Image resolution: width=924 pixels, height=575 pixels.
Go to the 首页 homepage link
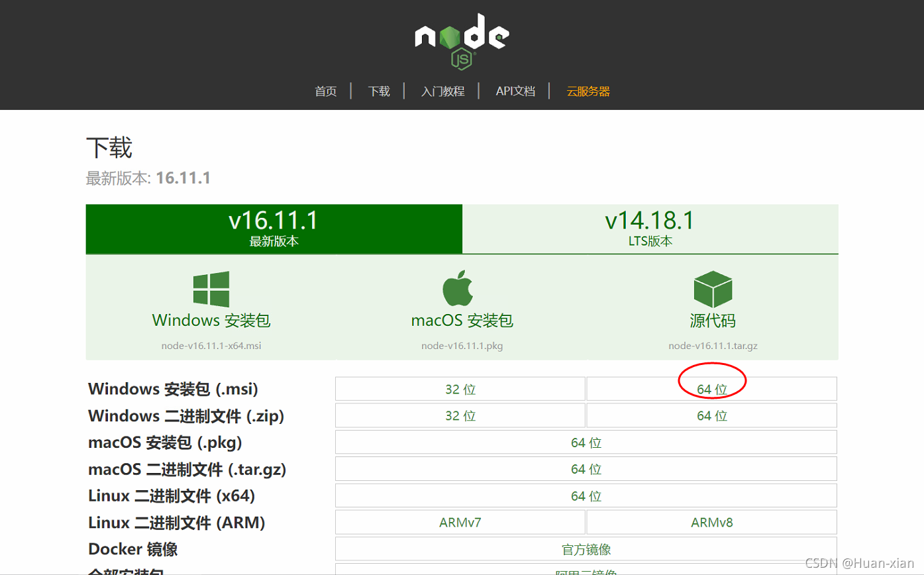(x=325, y=91)
